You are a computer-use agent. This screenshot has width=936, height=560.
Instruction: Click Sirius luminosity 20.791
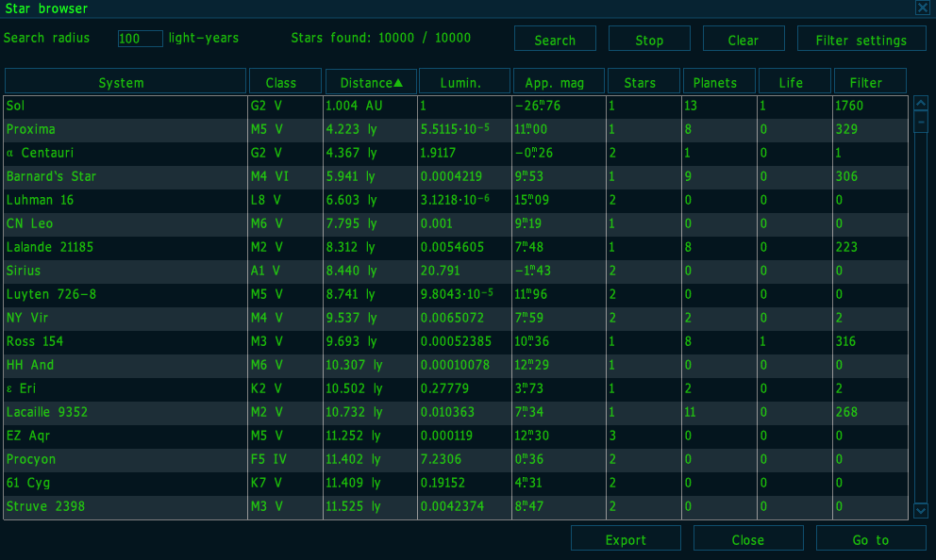click(x=441, y=271)
